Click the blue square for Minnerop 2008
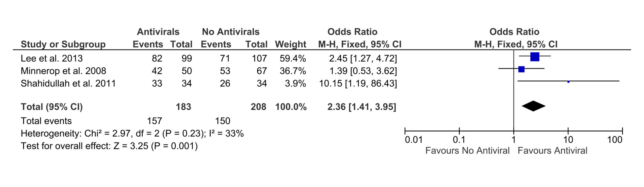The image size is (644, 187). coord(521,69)
